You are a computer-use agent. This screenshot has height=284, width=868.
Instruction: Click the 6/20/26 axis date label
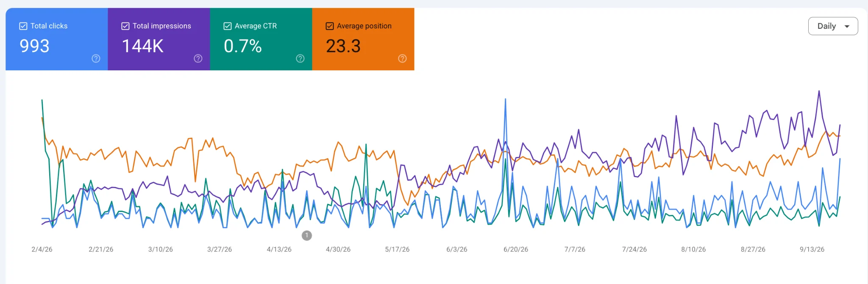click(x=516, y=249)
